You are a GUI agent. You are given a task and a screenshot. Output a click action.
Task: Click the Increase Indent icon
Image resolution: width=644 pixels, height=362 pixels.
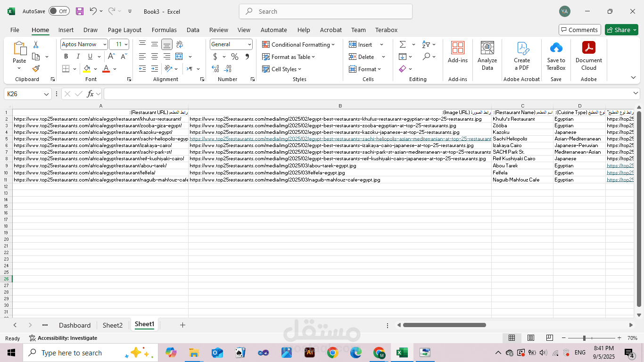155,69
